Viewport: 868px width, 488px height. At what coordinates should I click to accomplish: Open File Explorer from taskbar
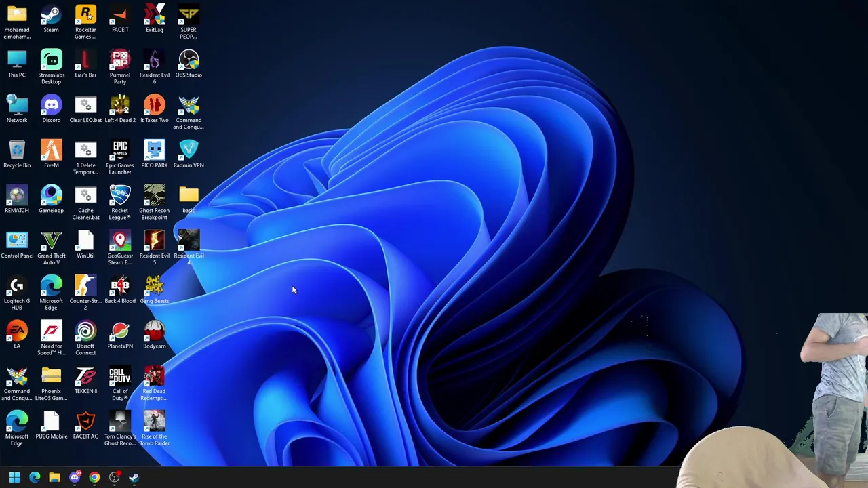coord(54,477)
